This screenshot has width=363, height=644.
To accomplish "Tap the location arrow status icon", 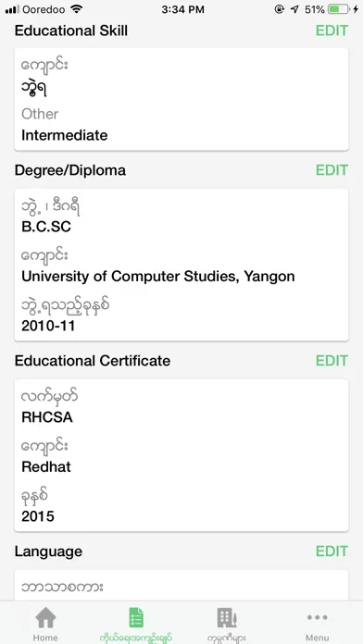I will tap(294, 9).
